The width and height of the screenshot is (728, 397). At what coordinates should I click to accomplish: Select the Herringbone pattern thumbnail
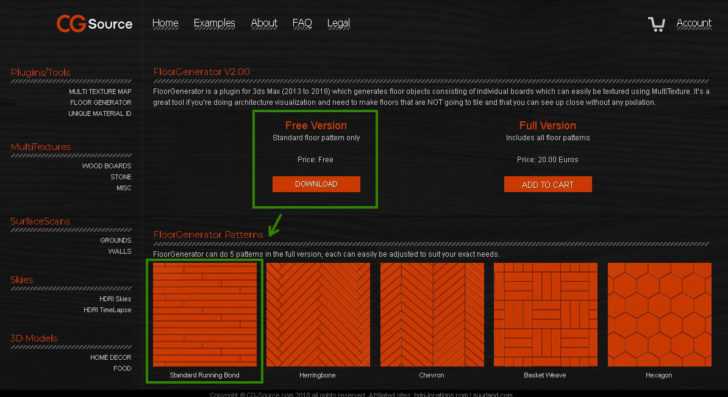click(x=318, y=315)
